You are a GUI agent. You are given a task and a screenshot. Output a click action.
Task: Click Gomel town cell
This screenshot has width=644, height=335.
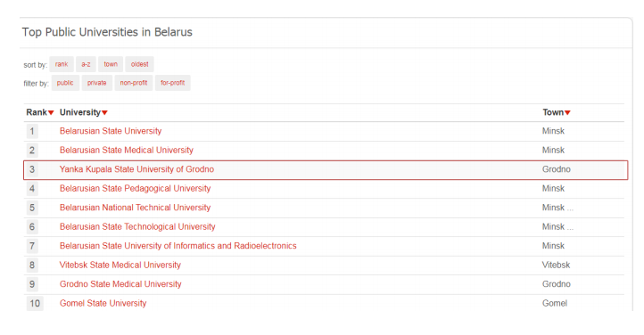point(555,303)
